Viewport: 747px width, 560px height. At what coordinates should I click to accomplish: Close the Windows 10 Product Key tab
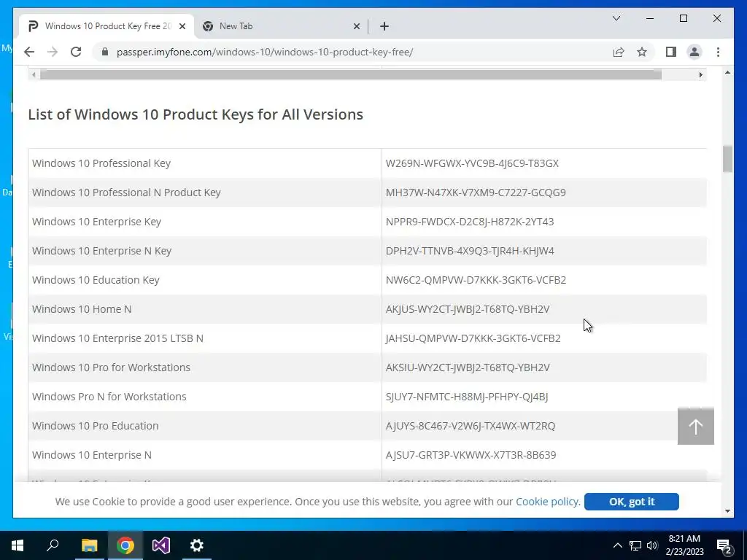click(x=182, y=26)
